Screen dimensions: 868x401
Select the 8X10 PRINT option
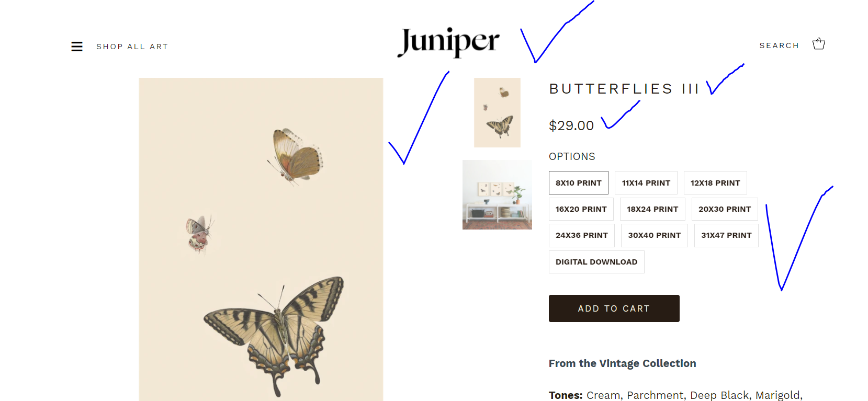(579, 183)
